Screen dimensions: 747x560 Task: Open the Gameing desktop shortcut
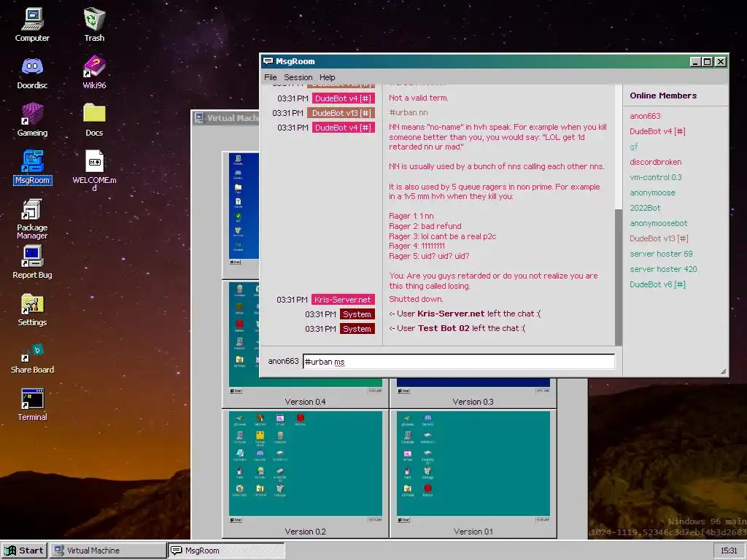click(32, 120)
